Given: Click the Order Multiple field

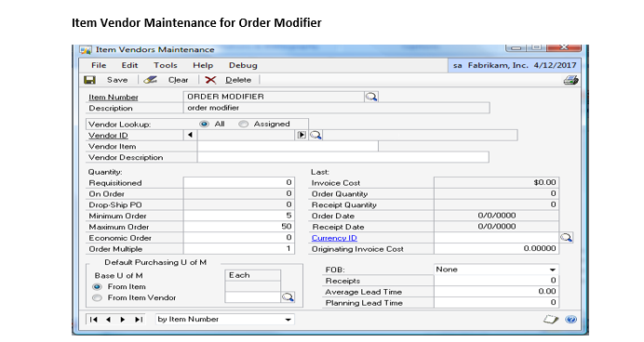Looking at the screenshot, I should pyautogui.click(x=238, y=248).
